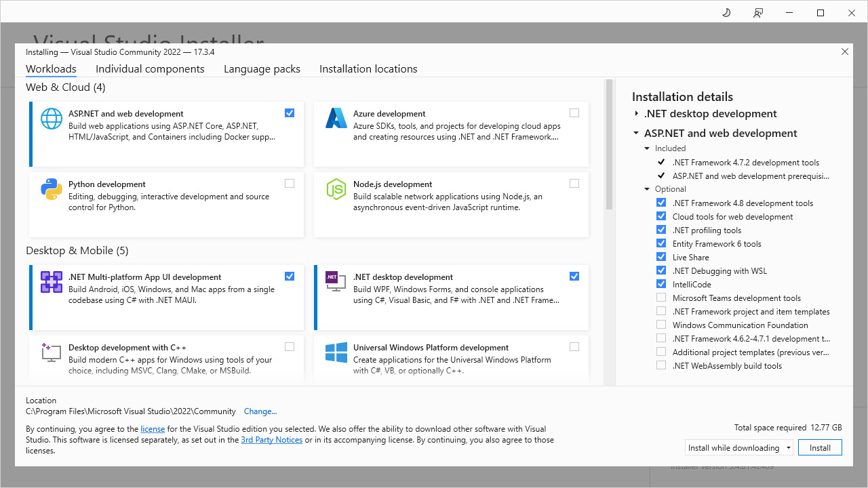Check Desktop development with C++ workload
This screenshot has width=868, height=488.
coord(290,346)
